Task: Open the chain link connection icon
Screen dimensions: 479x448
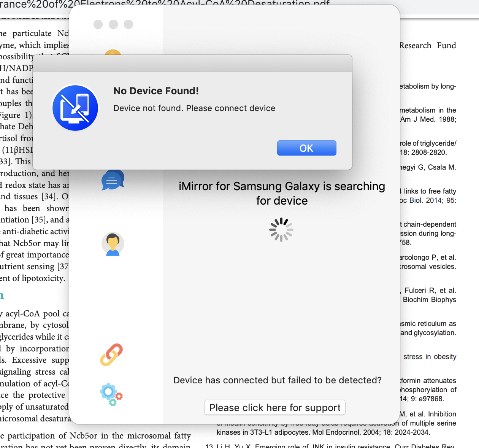Action: coord(111,355)
